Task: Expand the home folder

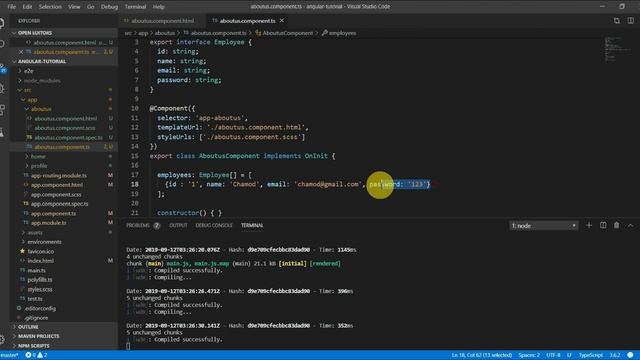Action: point(38,156)
